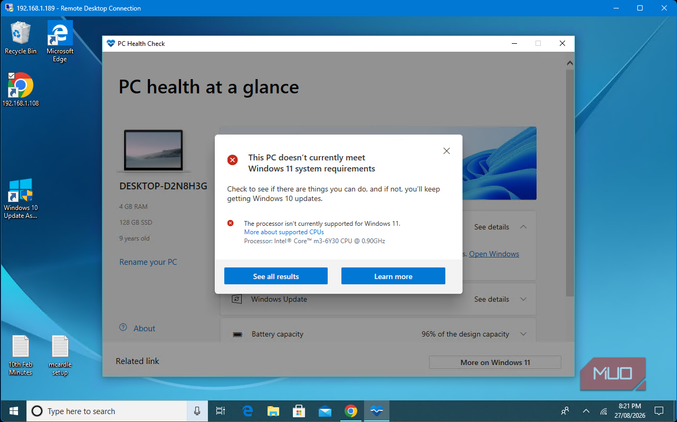
Task: Click the processor Intel Core m3-6Y30 line
Action: pyautogui.click(x=314, y=241)
